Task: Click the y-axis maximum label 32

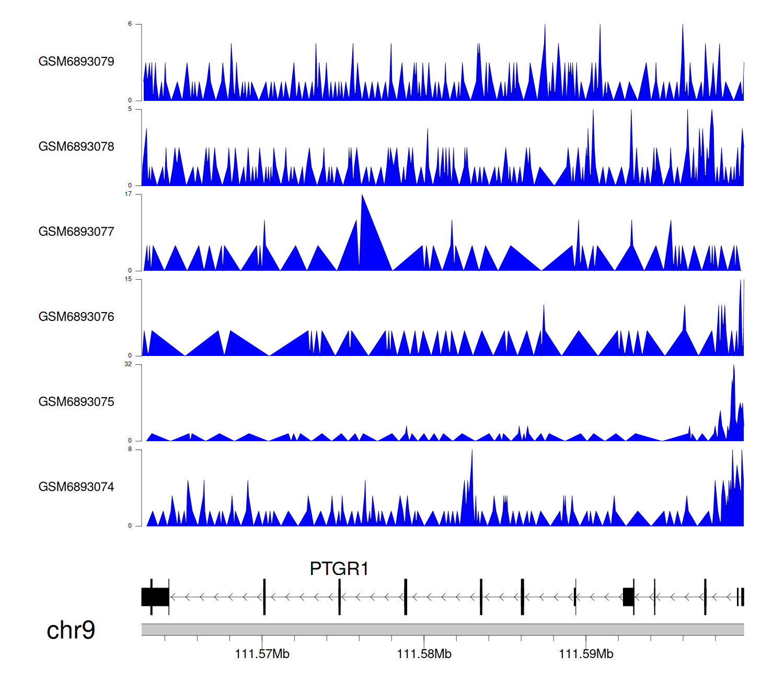Action: tap(128, 364)
